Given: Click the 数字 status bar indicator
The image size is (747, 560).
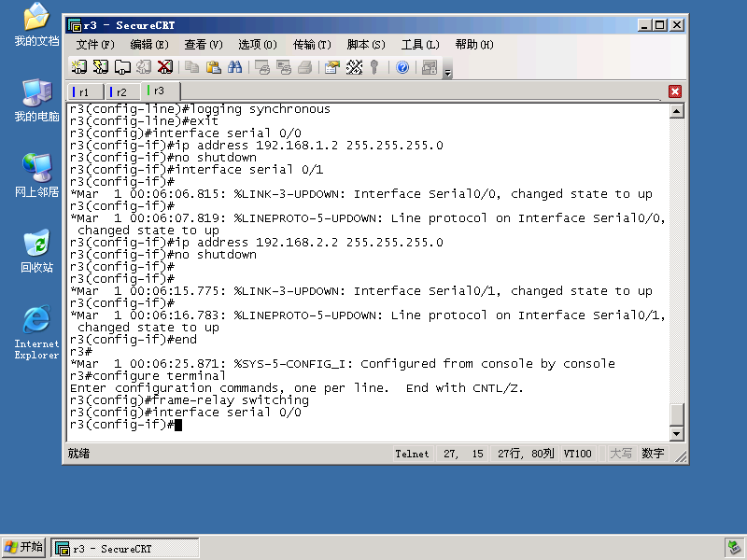Looking at the screenshot, I should coord(653,454).
